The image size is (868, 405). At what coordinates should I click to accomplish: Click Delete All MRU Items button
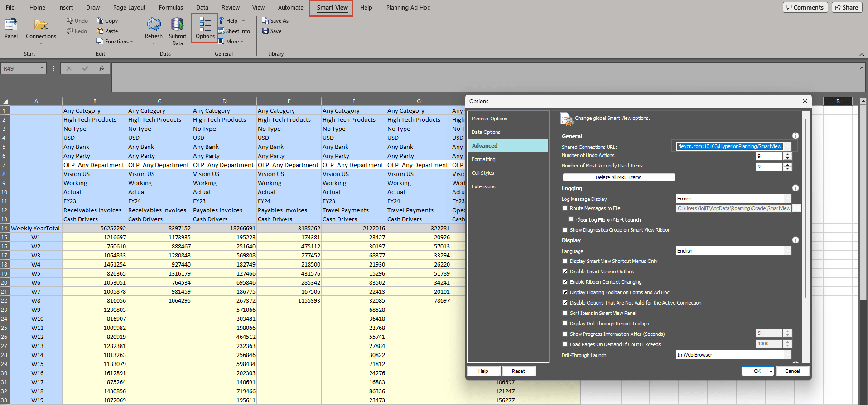coord(618,177)
